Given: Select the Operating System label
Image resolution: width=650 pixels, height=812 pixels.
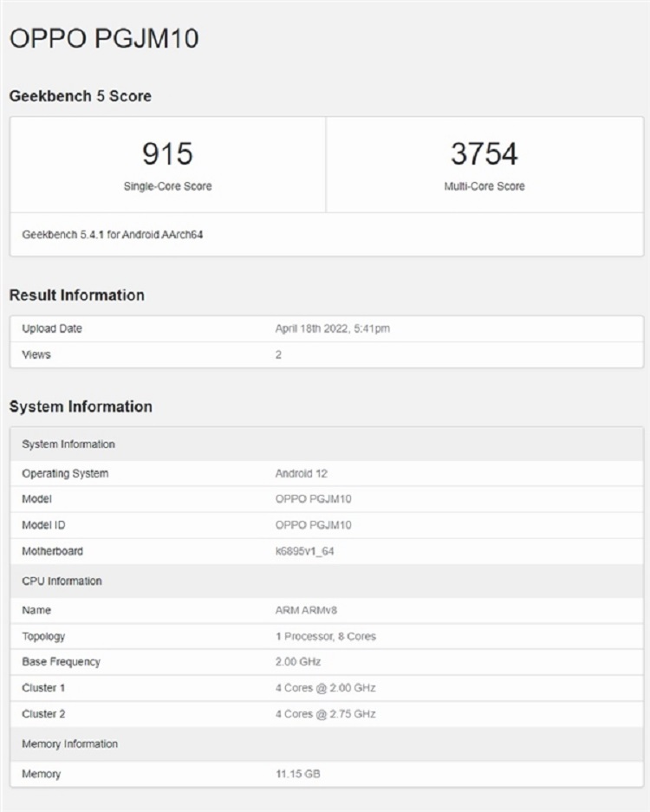Looking at the screenshot, I should pos(65,473).
